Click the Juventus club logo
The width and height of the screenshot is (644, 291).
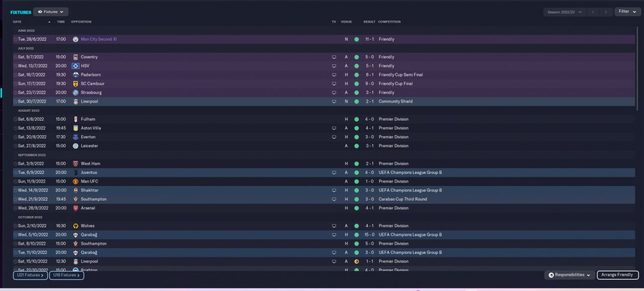click(75, 172)
